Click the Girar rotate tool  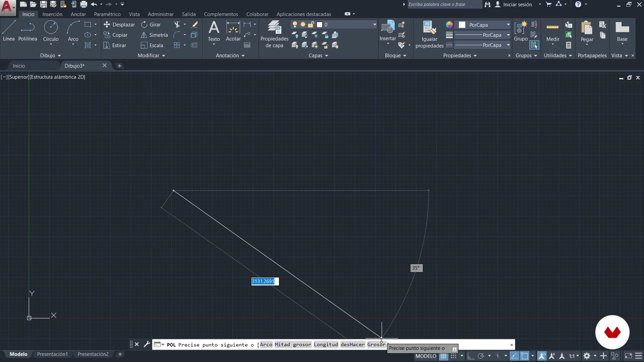(151, 24)
